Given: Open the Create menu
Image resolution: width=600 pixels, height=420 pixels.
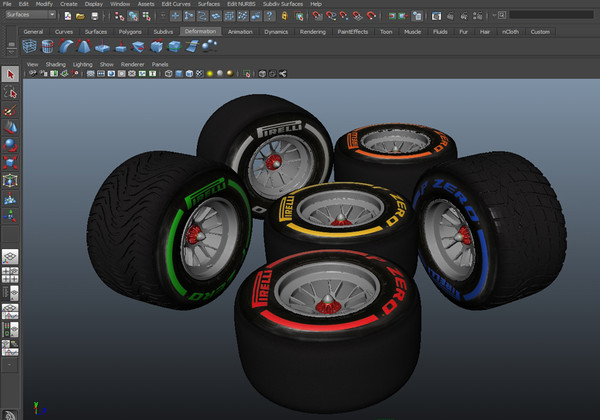Looking at the screenshot, I should point(68,4).
